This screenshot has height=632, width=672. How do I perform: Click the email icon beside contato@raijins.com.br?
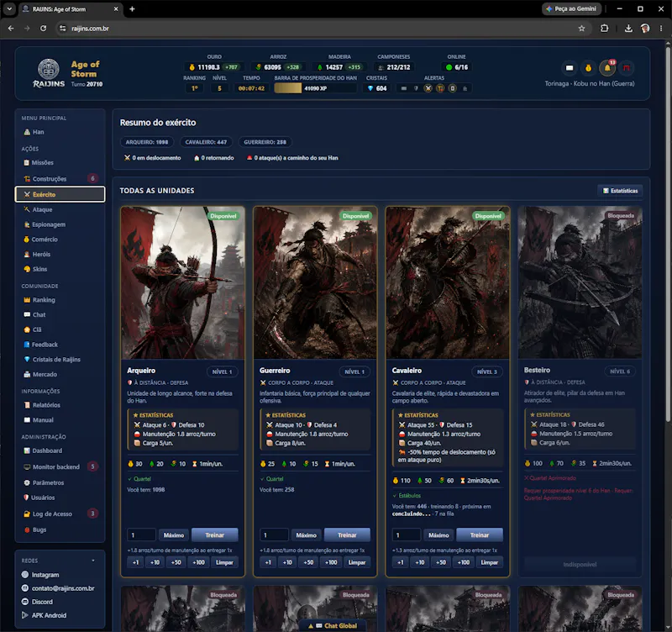pos(25,588)
